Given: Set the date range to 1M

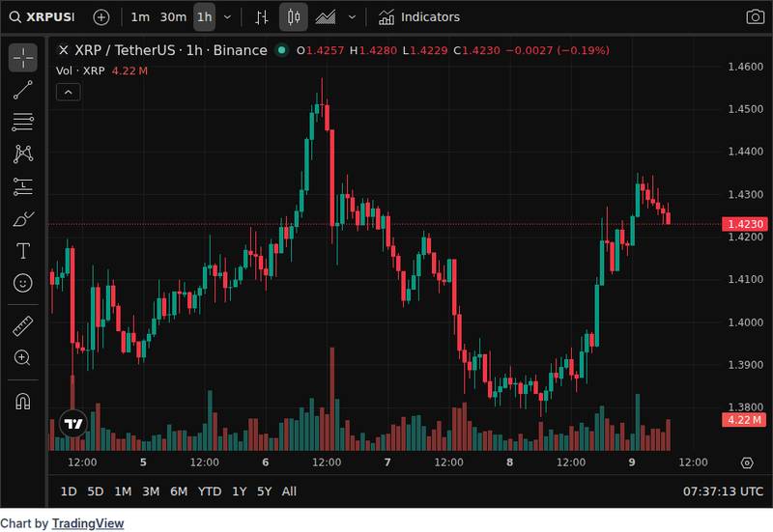Looking at the screenshot, I should pyautogui.click(x=123, y=491).
